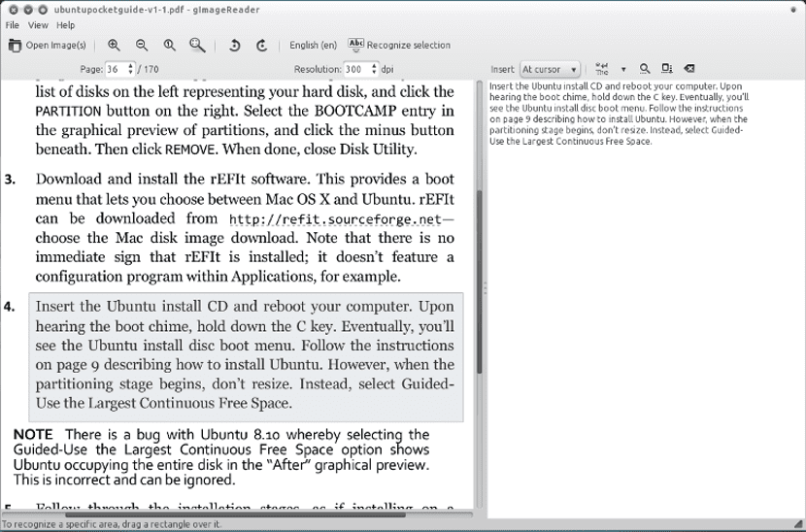Open the File menu
This screenshot has height=532, width=806.
pos(13,25)
